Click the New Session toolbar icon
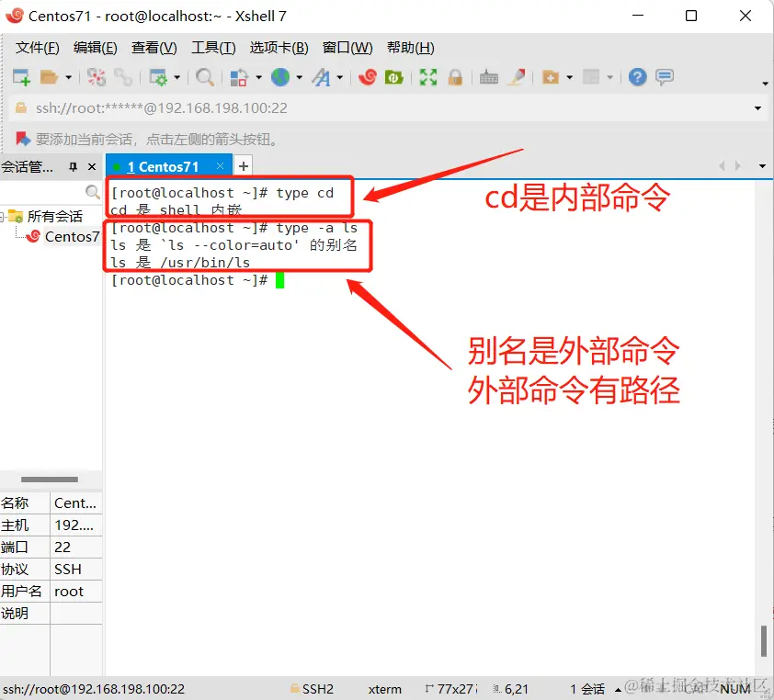Viewport: 774px width, 700px height. coord(21,77)
